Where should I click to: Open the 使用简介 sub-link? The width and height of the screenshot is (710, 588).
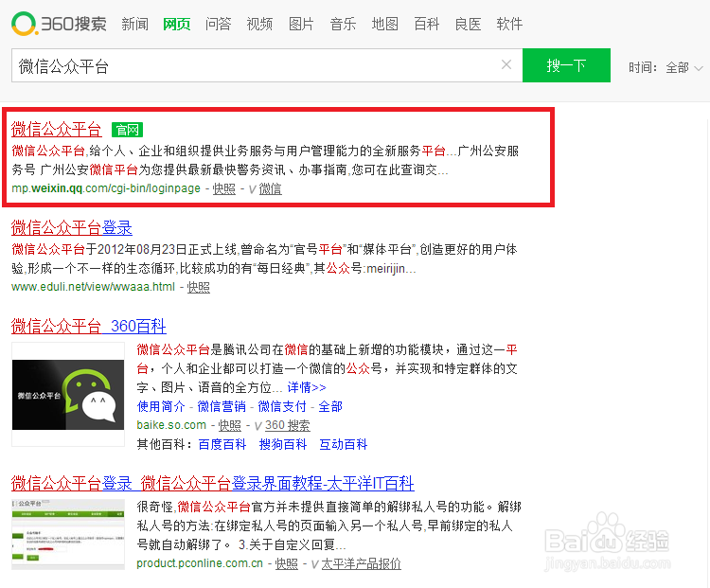pos(161,407)
